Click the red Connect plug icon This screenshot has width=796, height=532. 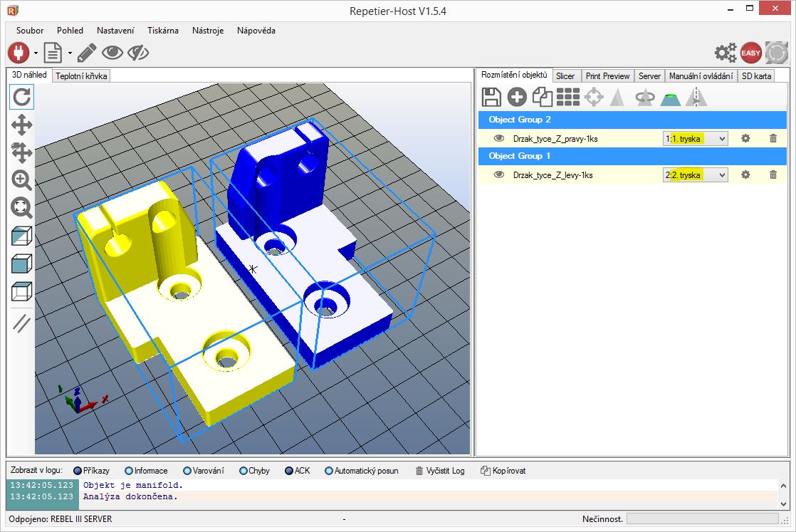tap(18, 53)
